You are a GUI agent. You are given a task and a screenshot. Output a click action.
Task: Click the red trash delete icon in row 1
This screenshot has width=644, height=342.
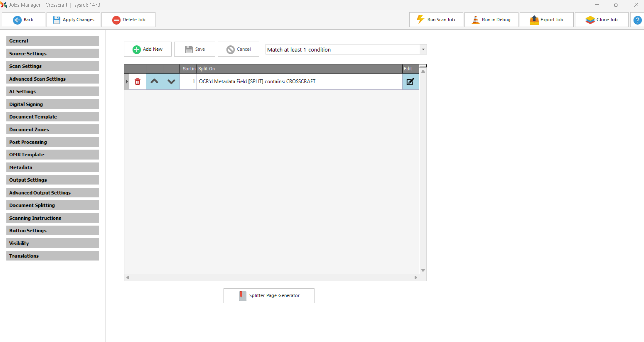[138, 82]
